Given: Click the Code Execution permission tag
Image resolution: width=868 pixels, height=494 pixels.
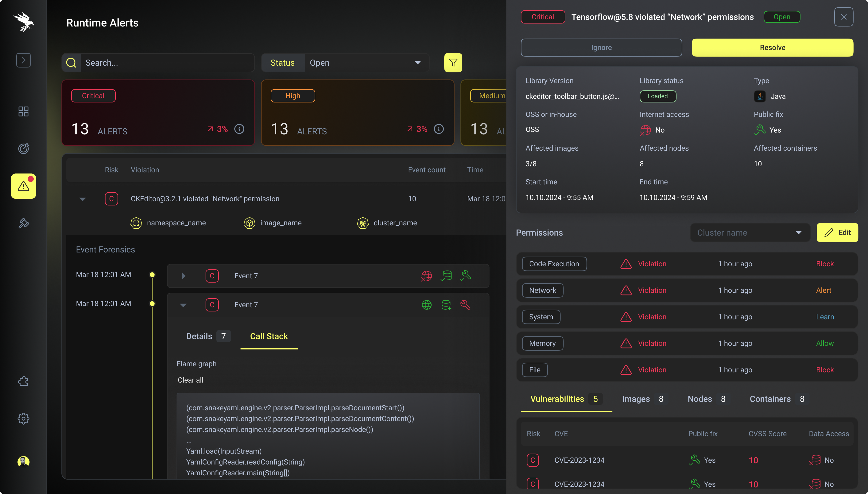Looking at the screenshot, I should point(554,264).
